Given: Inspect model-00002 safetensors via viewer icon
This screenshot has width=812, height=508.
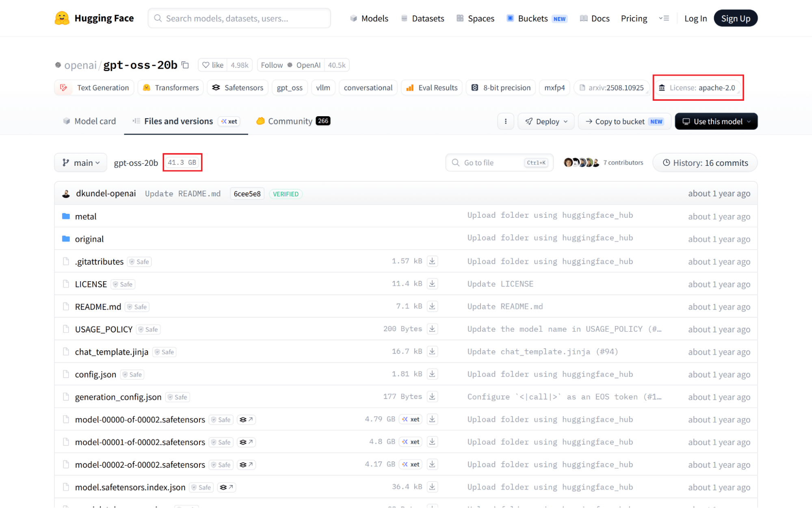Looking at the screenshot, I should click(x=246, y=465).
